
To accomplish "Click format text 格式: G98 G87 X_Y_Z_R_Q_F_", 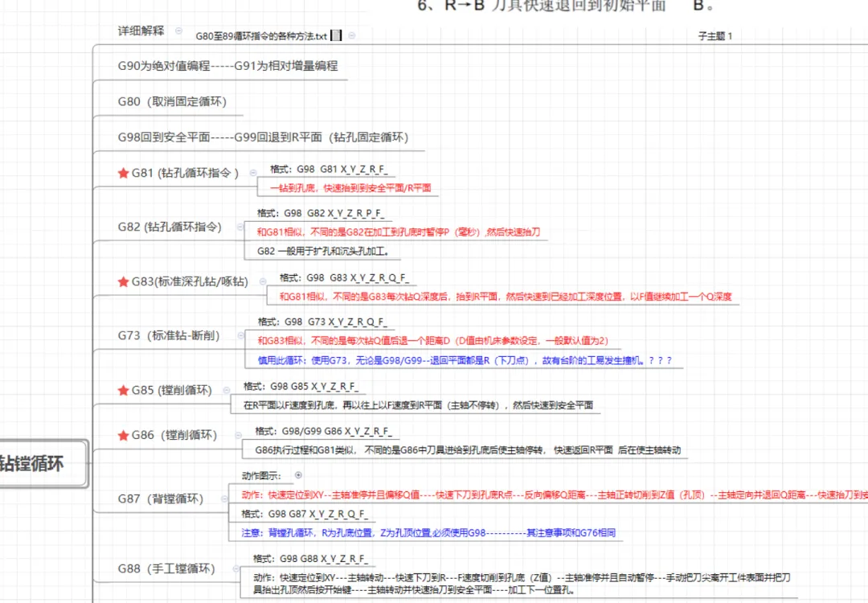I will (x=305, y=515).
